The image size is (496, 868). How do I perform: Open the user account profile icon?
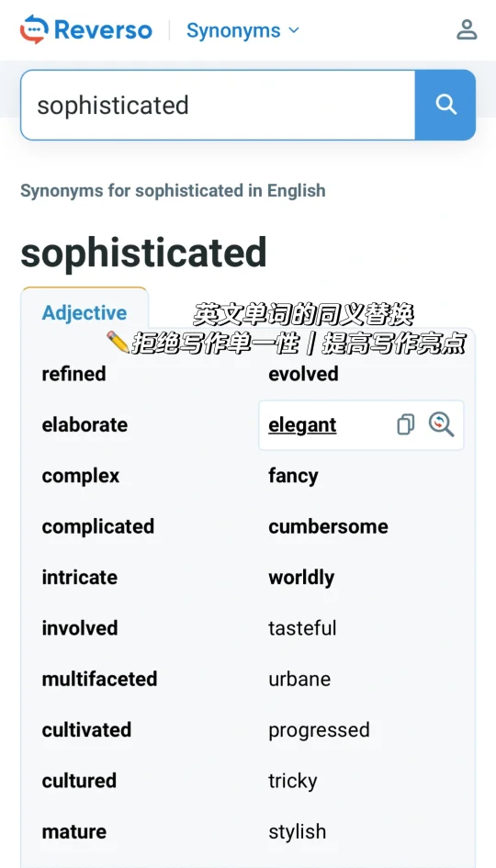point(467,30)
